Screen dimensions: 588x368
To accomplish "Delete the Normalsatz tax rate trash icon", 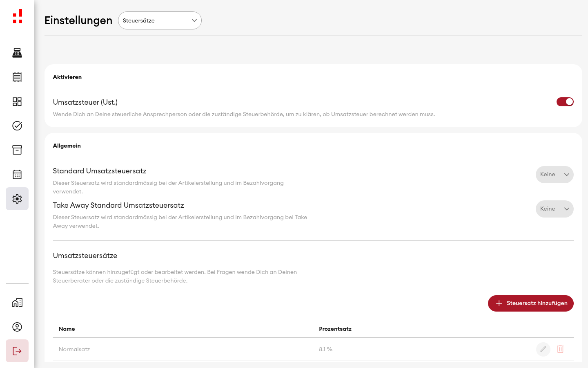I will (560, 349).
